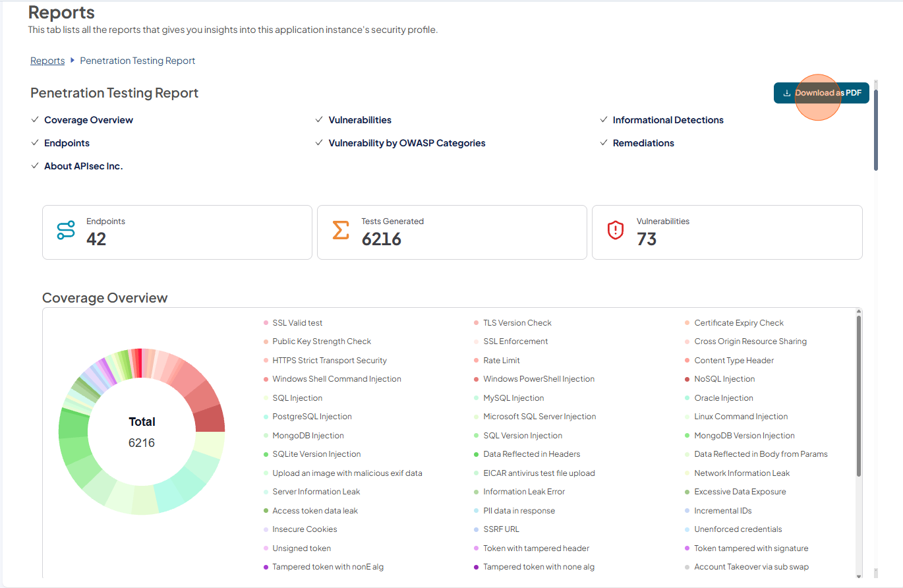The width and height of the screenshot is (903, 588).
Task: Click the up arrow of the legend scrollbar
Action: click(858, 312)
